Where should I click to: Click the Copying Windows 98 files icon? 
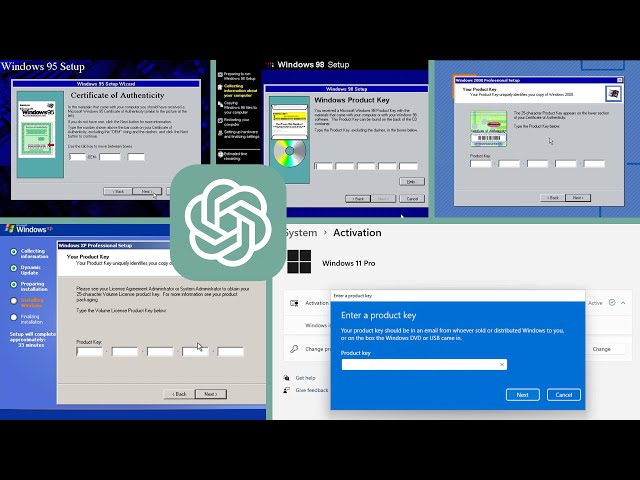coord(220,104)
